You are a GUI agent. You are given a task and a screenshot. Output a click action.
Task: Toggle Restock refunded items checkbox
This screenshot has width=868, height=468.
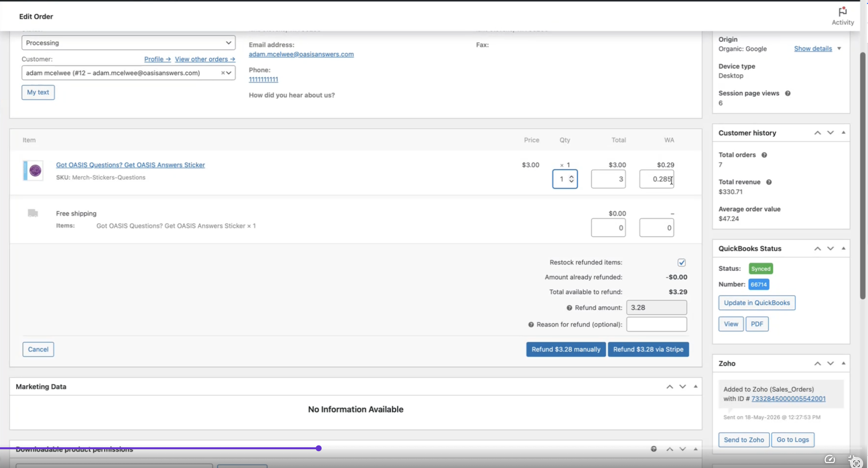point(681,263)
